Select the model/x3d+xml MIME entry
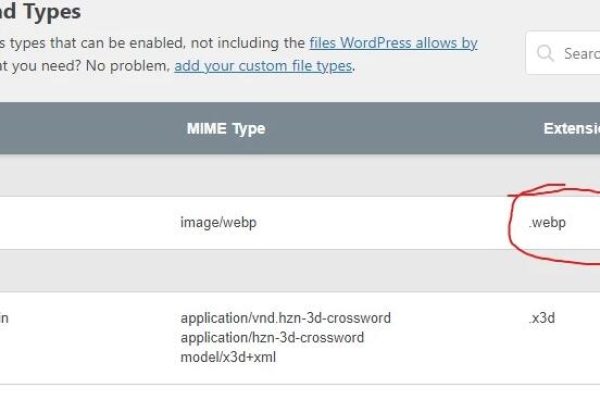The image size is (600, 400). coord(231,356)
